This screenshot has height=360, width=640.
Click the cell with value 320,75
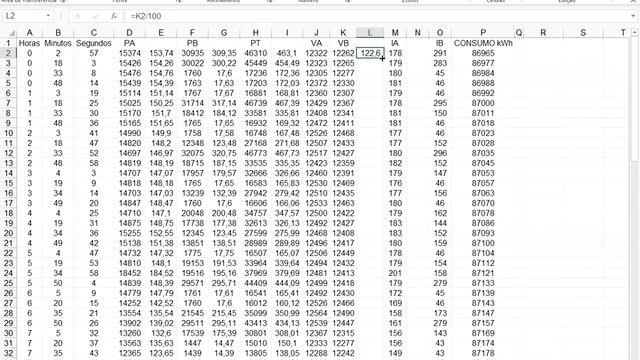(224, 153)
